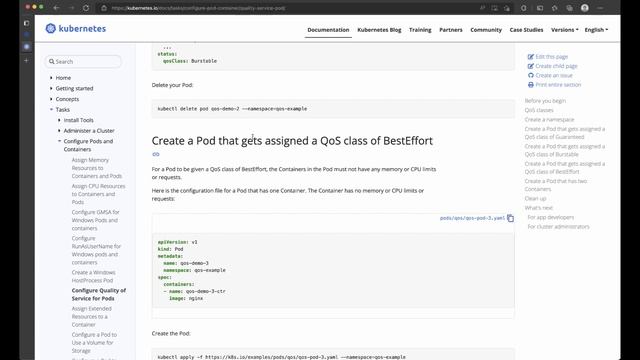
Task: Open site info lock icon in address bar
Action: [x=104, y=8]
